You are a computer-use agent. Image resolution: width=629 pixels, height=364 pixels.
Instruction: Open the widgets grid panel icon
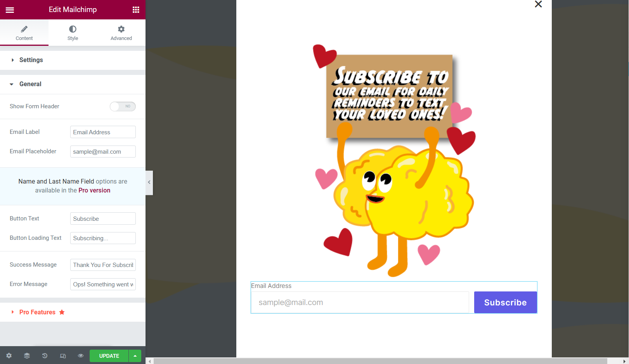(136, 10)
